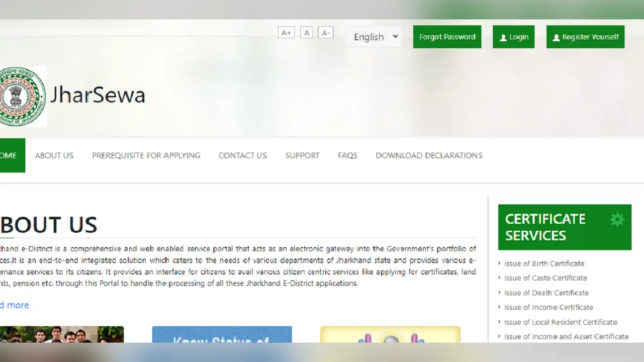The image size is (644, 362).
Task: Click the Login button
Action: pos(514,37)
